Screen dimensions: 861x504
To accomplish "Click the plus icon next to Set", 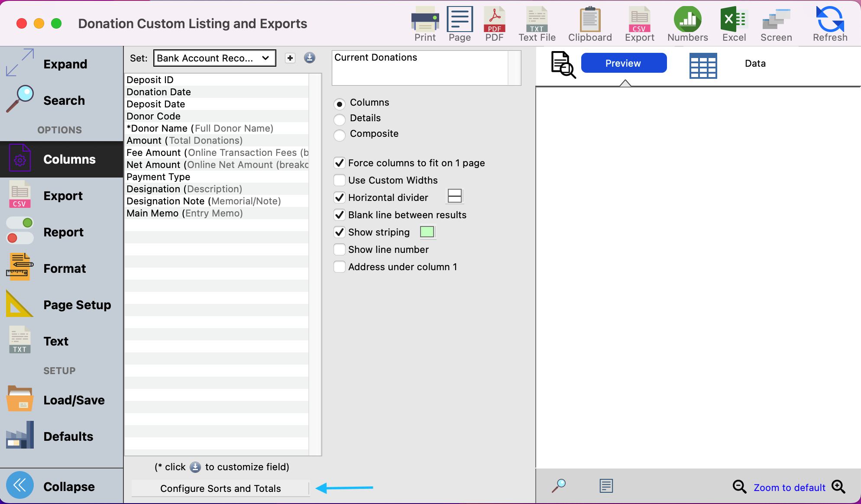I will (290, 58).
